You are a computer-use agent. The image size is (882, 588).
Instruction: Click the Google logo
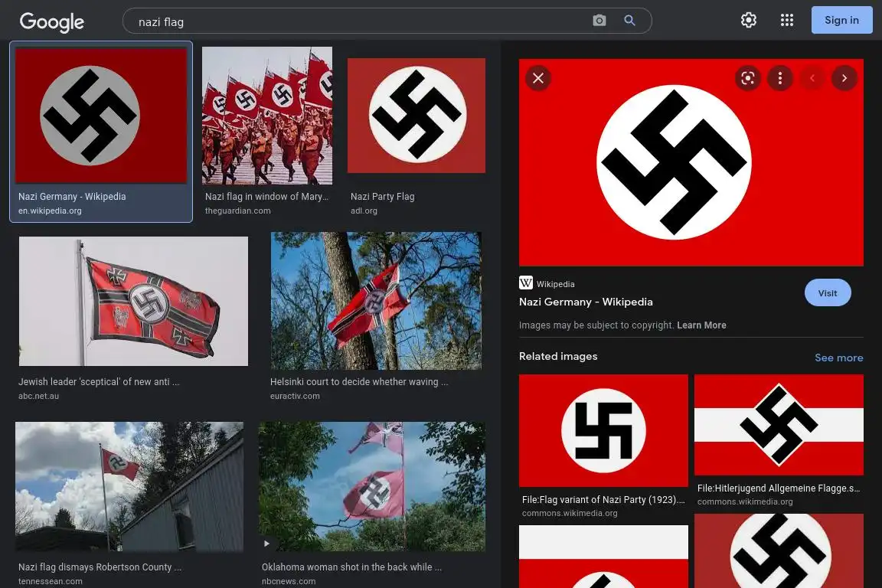[x=52, y=22]
